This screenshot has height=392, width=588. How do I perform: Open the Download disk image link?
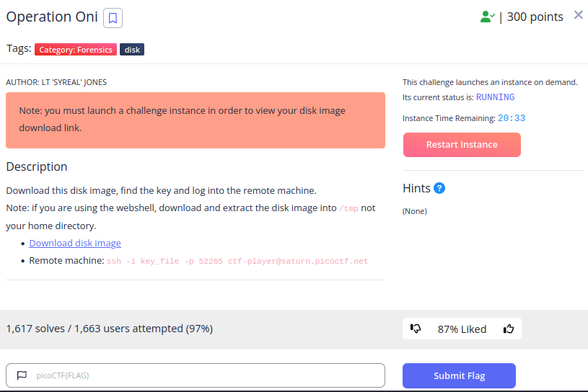click(x=75, y=243)
